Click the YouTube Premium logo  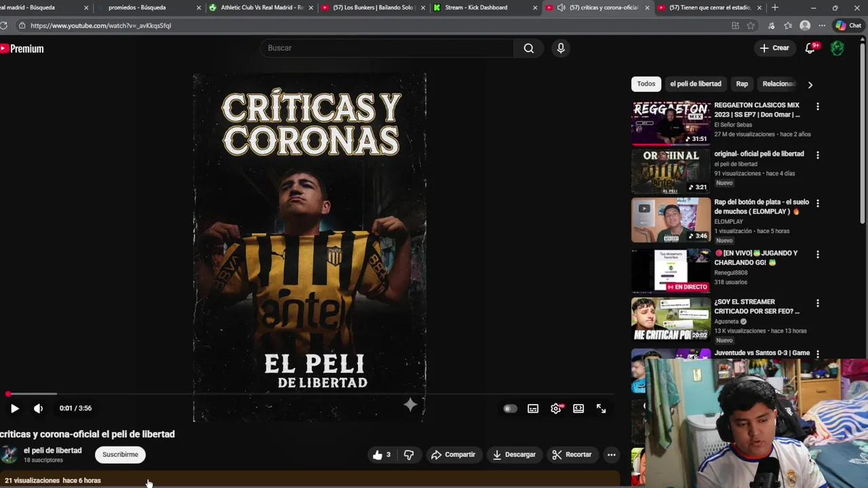tap(22, 49)
